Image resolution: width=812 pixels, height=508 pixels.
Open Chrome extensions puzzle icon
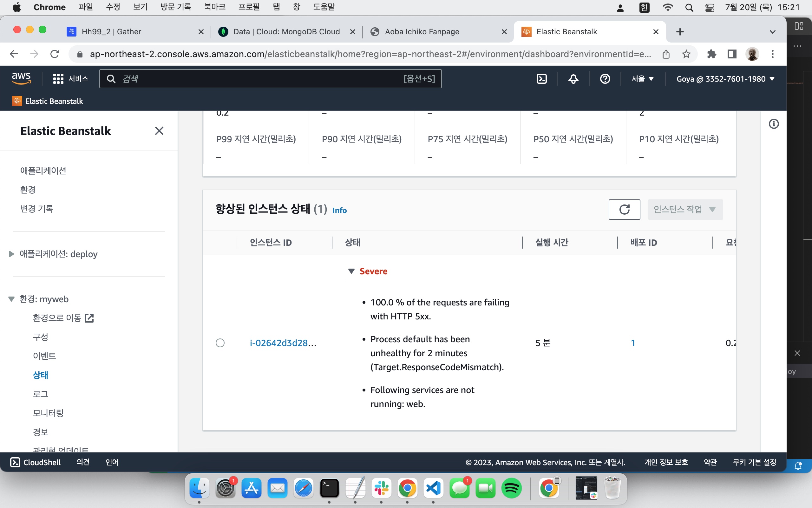(711, 54)
